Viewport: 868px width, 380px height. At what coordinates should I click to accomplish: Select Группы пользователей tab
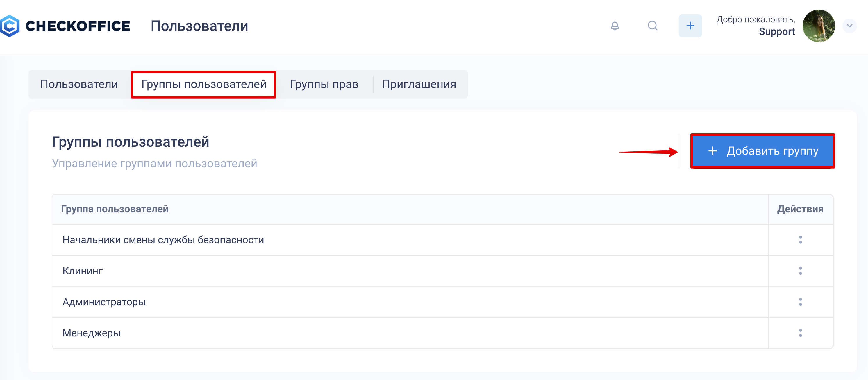(x=203, y=84)
